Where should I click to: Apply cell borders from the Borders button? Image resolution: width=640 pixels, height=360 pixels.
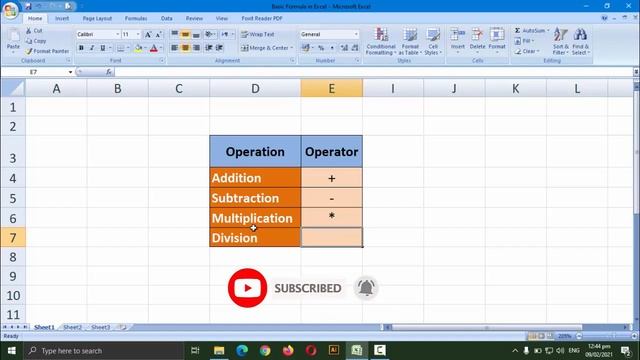tap(120, 48)
